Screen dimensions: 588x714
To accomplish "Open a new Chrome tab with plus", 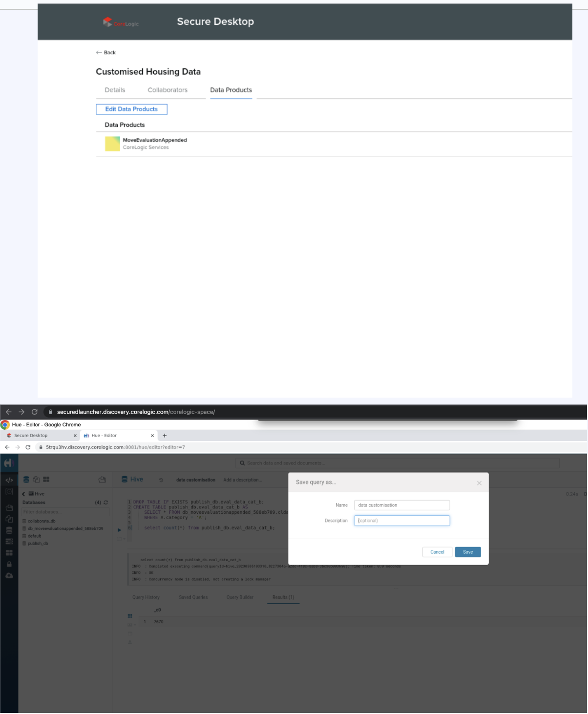I will (165, 436).
